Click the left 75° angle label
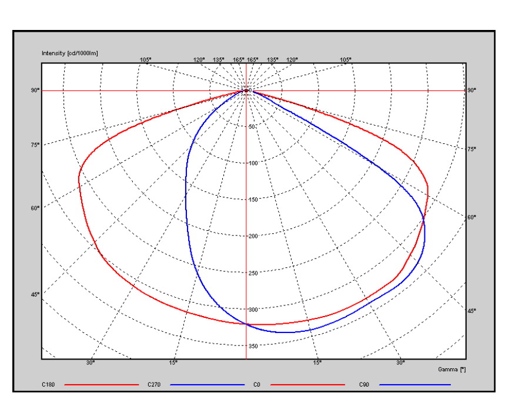Viewport: 512px width, 420px height. pyautogui.click(x=35, y=145)
